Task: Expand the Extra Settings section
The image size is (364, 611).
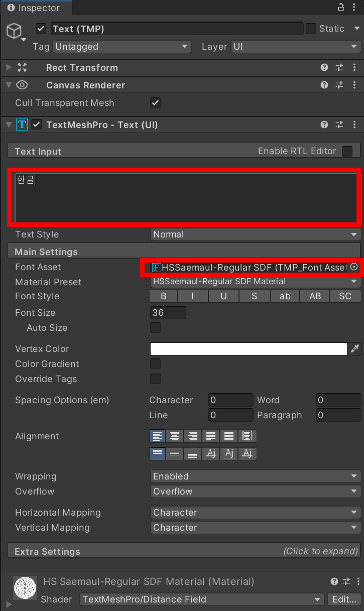Action: pyautogui.click(x=184, y=551)
